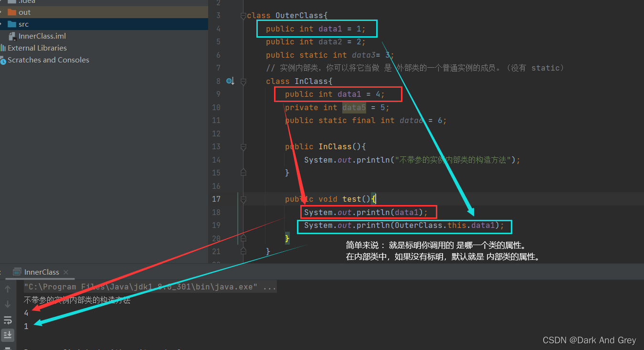Collapse the test method fold on line 17
Viewport: 644px width, 350px height.
click(x=243, y=199)
